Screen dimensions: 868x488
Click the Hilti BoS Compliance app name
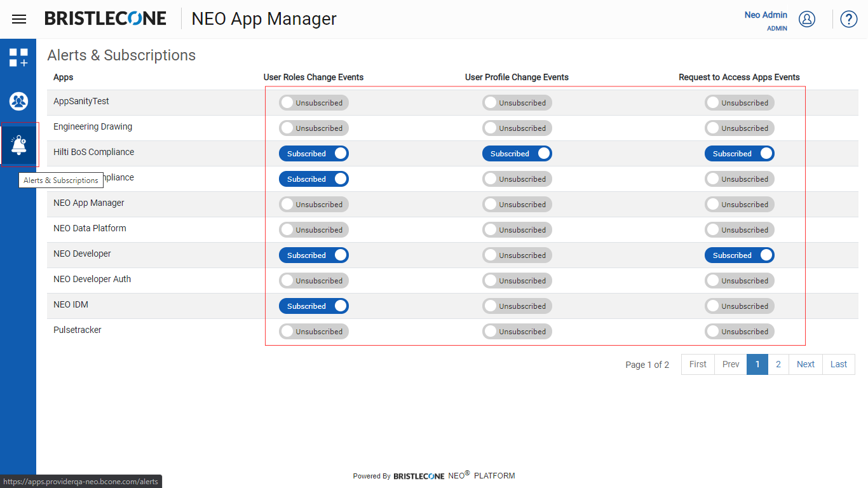(x=94, y=152)
